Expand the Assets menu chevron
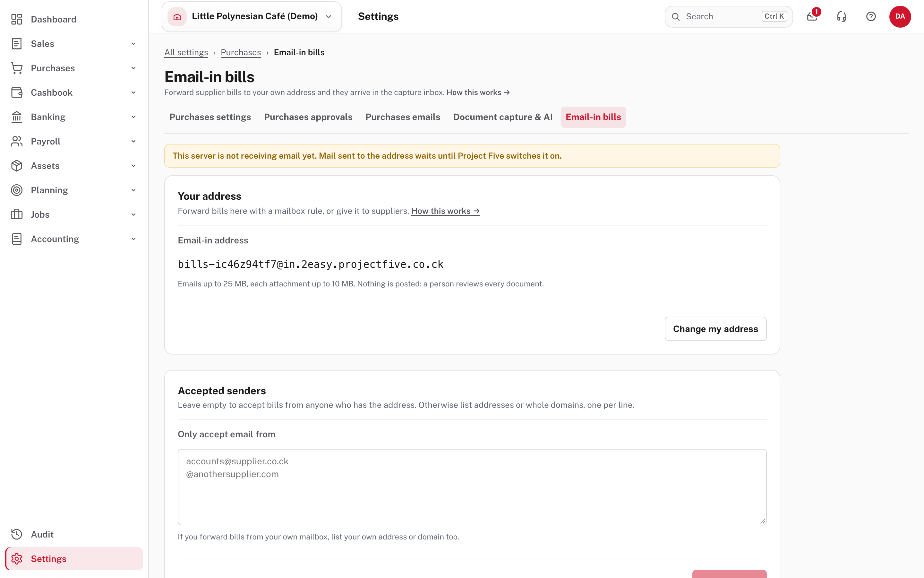The width and height of the screenshot is (924, 578). pos(133,166)
